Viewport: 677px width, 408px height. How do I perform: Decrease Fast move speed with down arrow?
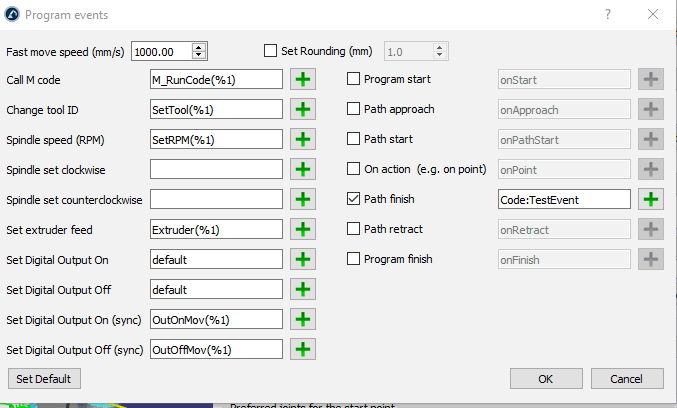click(199, 55)
